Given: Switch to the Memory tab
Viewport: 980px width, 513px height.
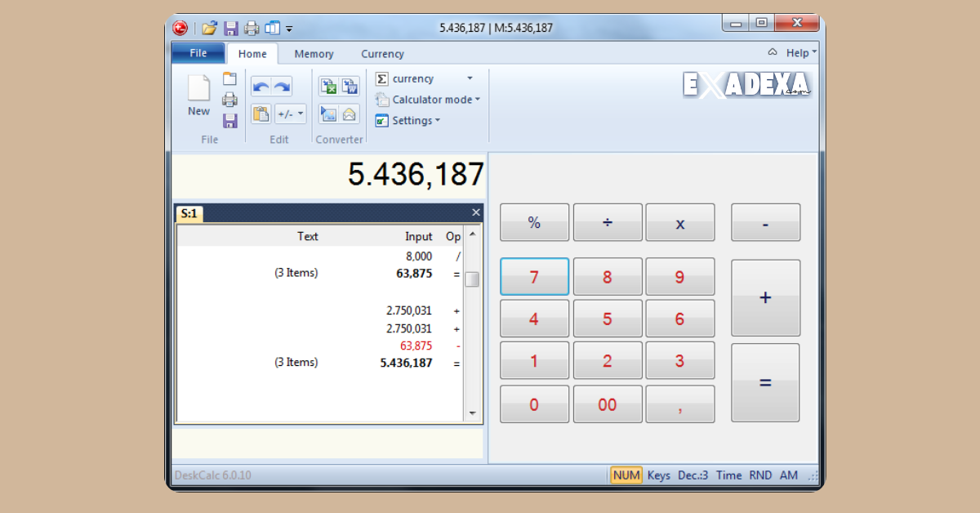Looking at the screenshot, I should 314,53.
